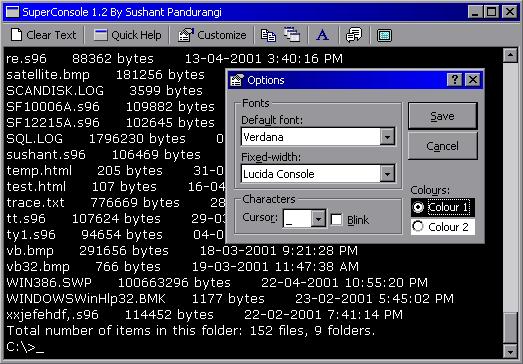Click the Clear Text toolbar button

[x=43, y=35]
